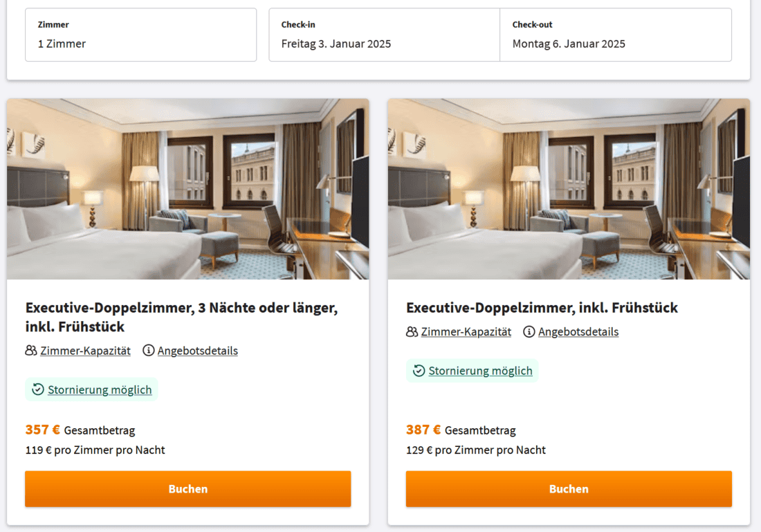The image size is (761, 532).
Task: Click the info icon beside right Angebotsdetails
Action: (529, 332)
